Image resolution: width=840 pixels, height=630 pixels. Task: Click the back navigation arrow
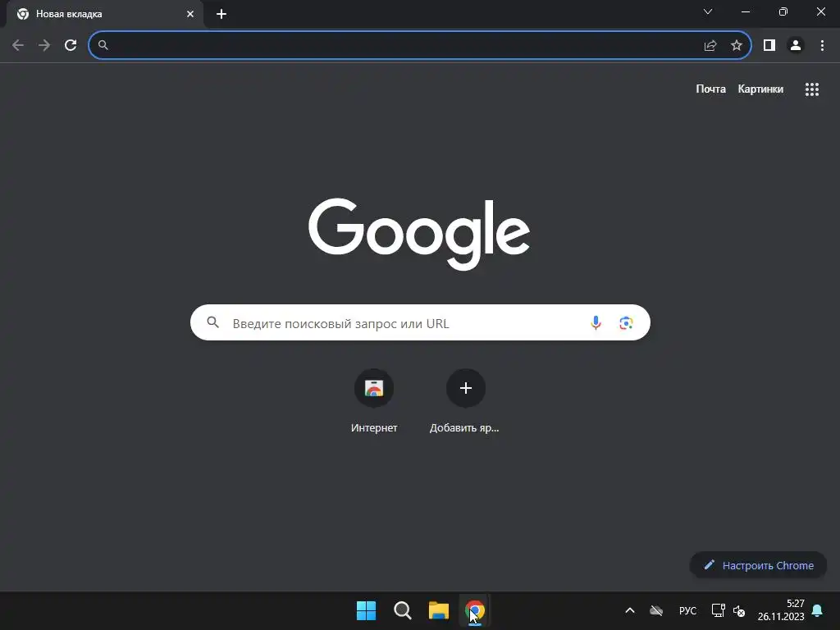(18, 45)
